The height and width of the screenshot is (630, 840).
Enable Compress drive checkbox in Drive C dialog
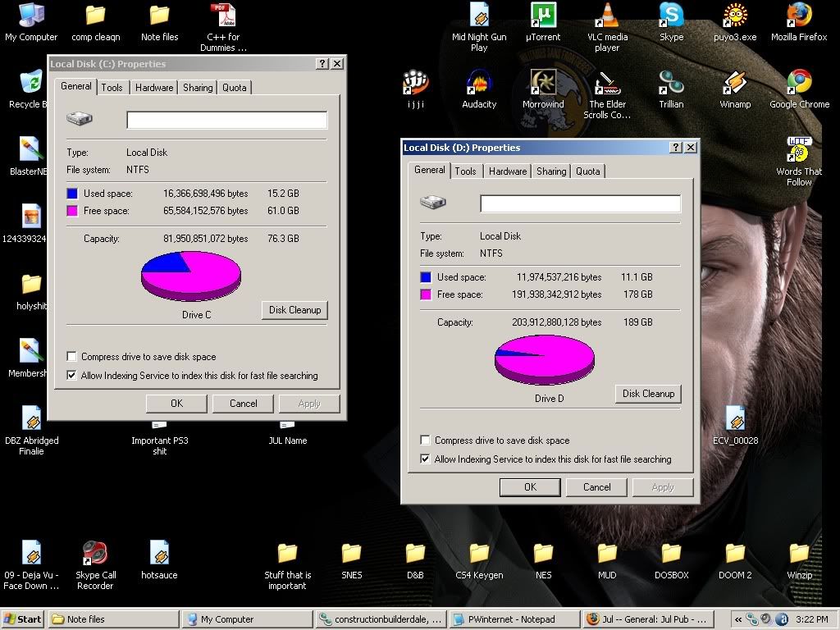[x=72, y=357]
